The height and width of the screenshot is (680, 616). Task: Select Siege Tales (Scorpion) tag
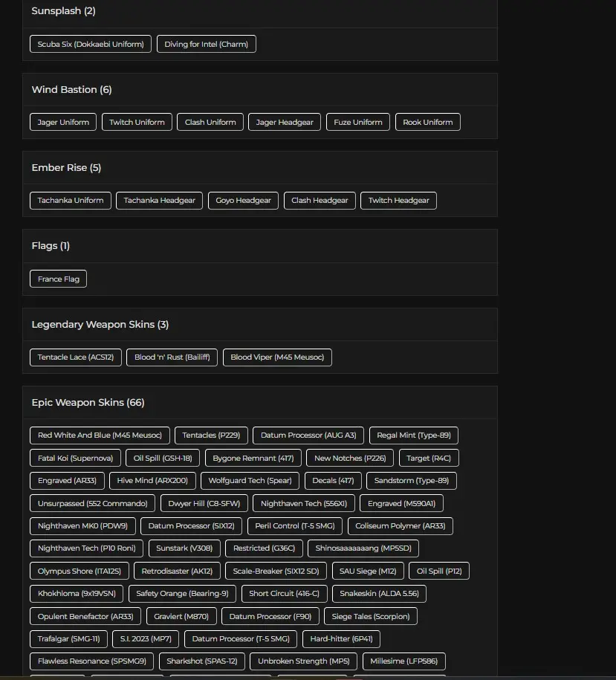pos(371,616)
